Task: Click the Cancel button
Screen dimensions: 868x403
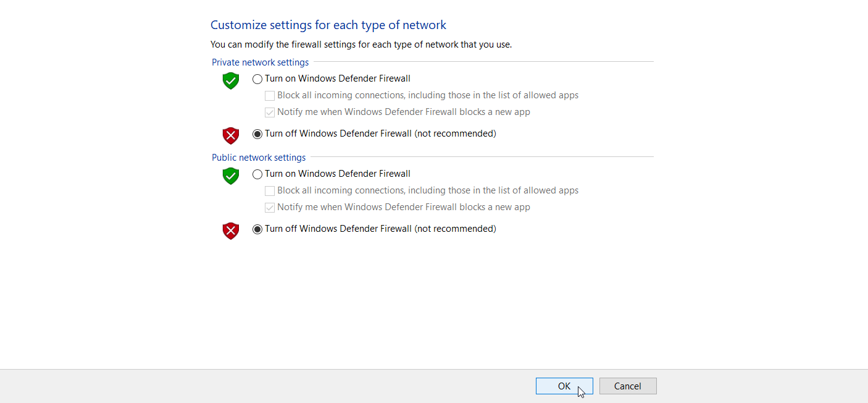Action: click(628, 386)
